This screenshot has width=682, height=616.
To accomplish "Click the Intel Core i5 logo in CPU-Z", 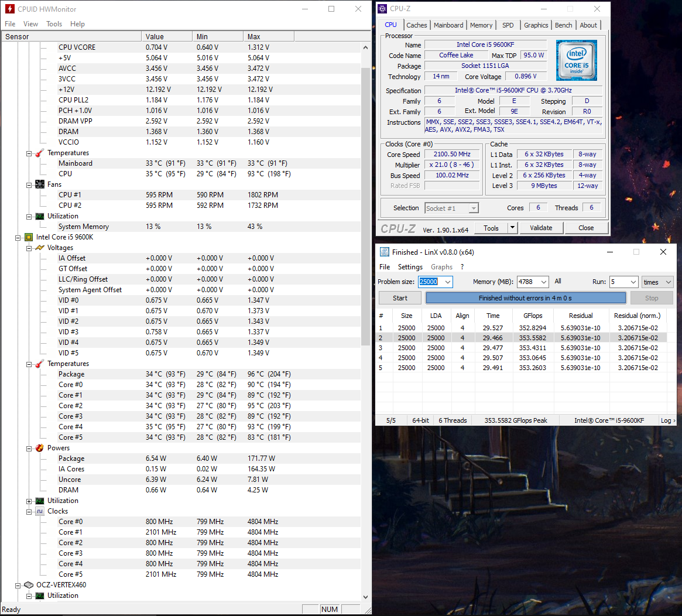I will [576, 60].
